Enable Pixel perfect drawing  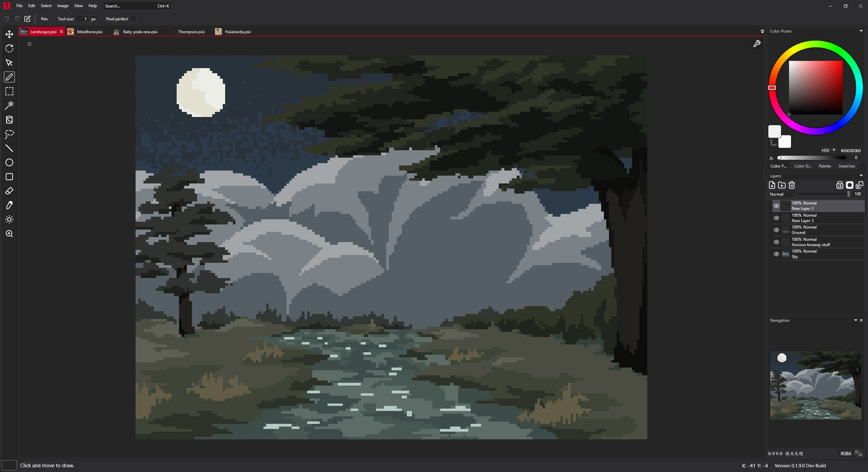pos(134,19)
